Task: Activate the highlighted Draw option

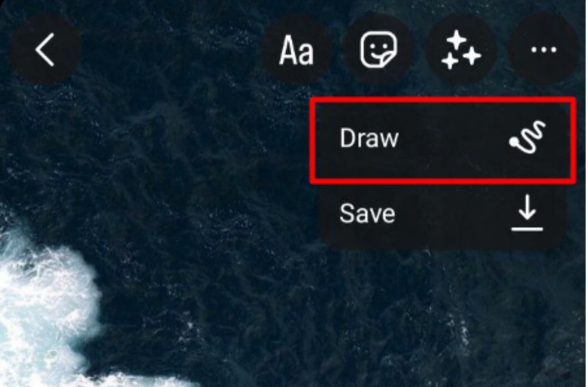Action: click(443, 140)
